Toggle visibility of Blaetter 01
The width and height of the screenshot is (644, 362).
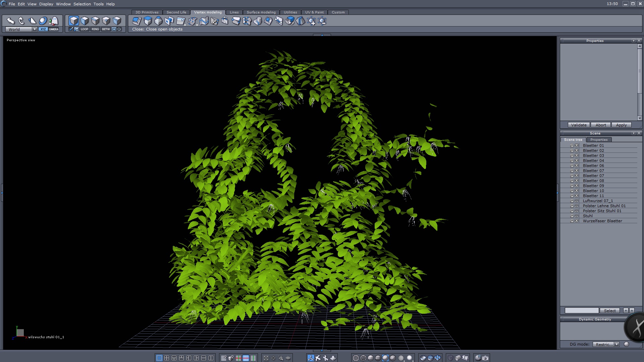577,145
